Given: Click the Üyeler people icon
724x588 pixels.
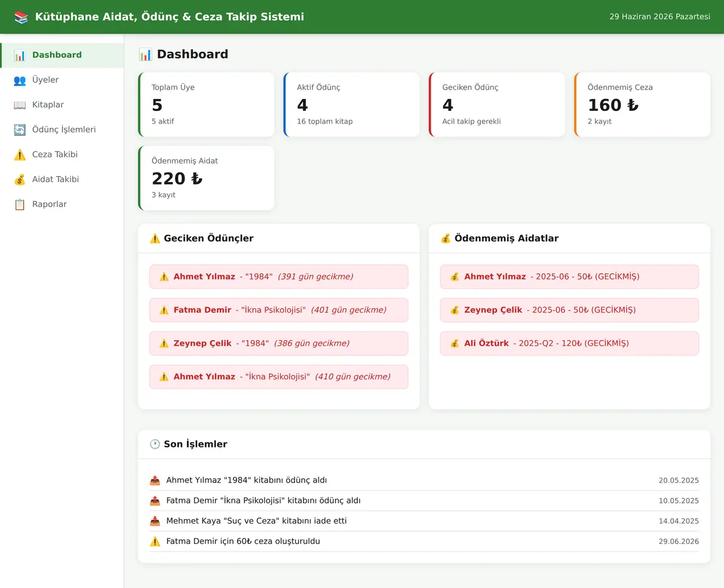Looking at the screenshot, I should click(x=20, y=80).
